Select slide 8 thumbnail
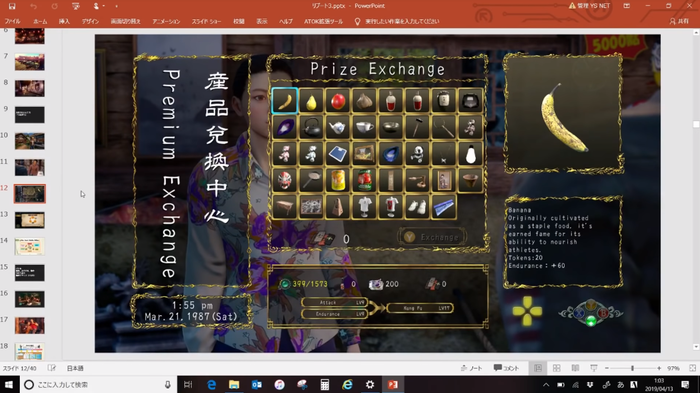This screenshot has width=700, height=393. (x=29, y=88)
